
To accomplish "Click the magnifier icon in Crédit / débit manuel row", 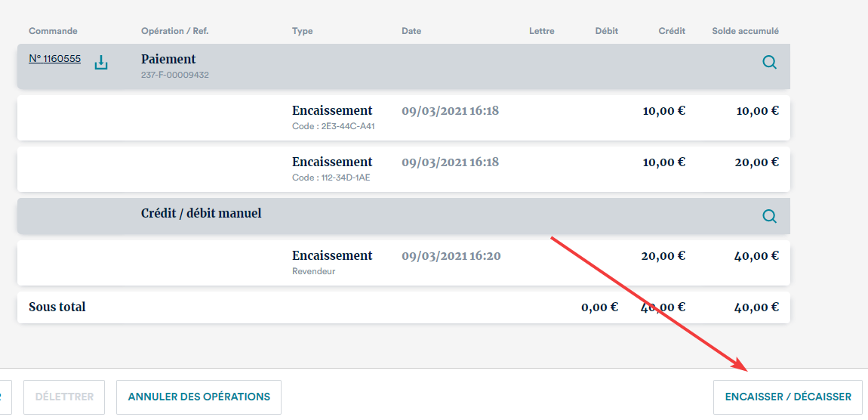I will pyautogui.click(x=769, y=217).
